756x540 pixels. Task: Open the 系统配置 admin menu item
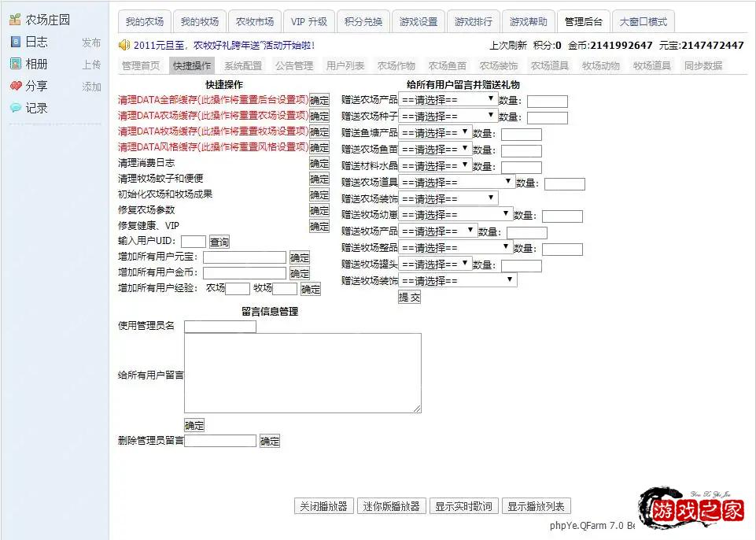(x=243, y=65)
